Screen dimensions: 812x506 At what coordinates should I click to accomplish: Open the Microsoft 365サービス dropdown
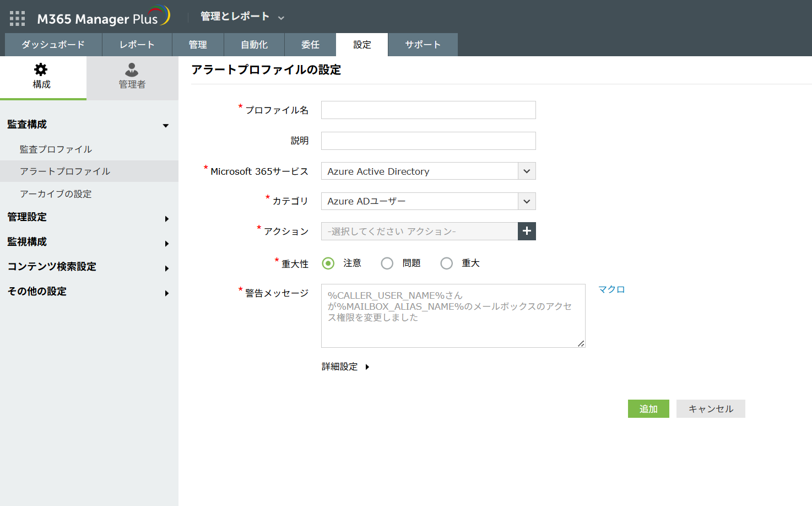(x=429, y=171)
